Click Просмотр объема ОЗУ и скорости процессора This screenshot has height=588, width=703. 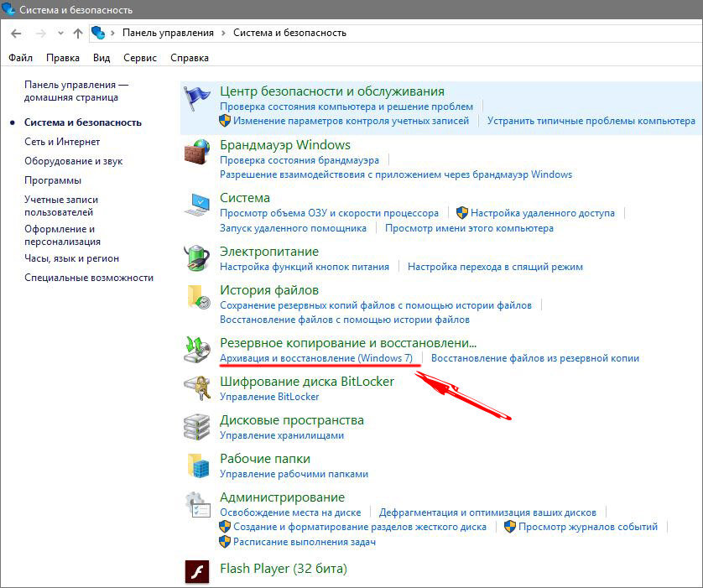click(329, 213)
